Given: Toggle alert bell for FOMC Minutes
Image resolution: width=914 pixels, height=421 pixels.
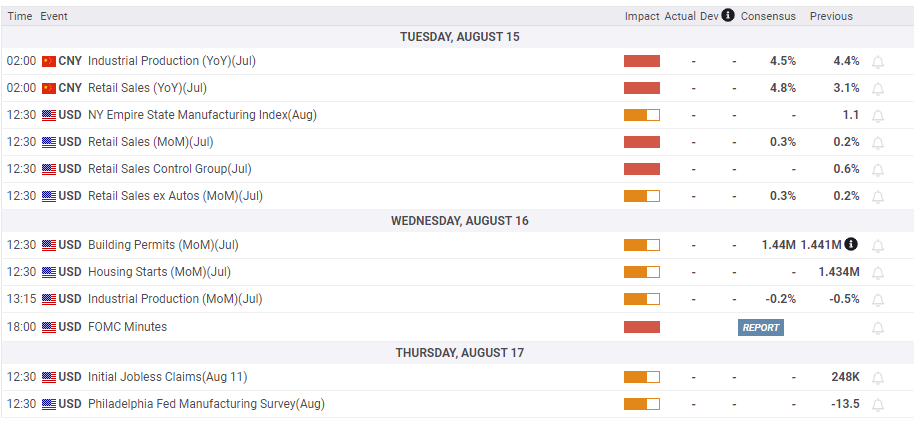Looking at the screenshot, I should [x=878, y=328].
